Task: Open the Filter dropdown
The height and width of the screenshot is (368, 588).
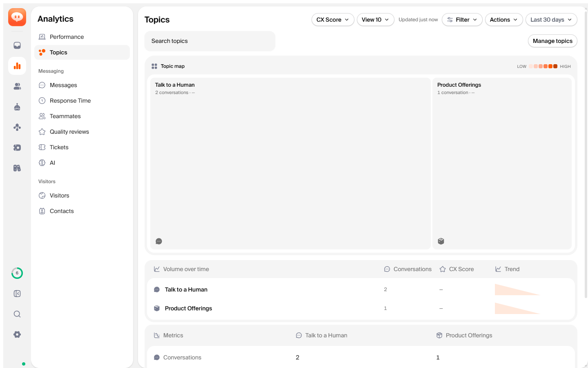Action: point(462,20)
